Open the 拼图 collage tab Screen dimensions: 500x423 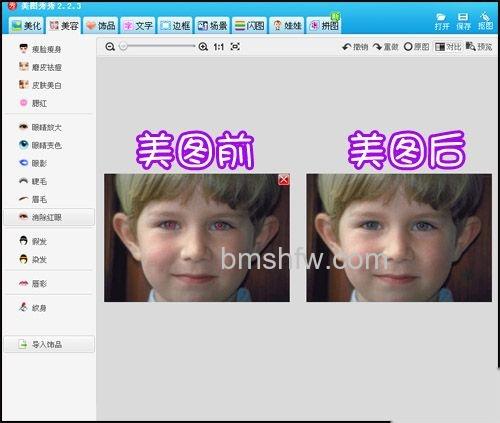(324, 26)
